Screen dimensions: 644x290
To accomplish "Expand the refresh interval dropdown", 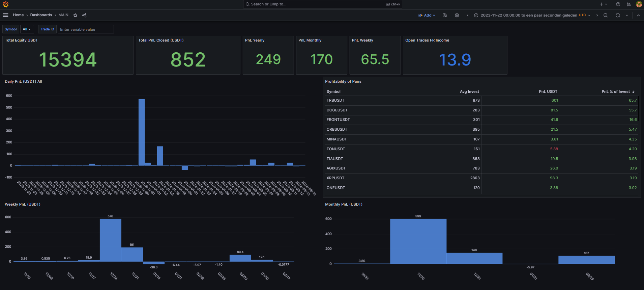I will (627, 15).
